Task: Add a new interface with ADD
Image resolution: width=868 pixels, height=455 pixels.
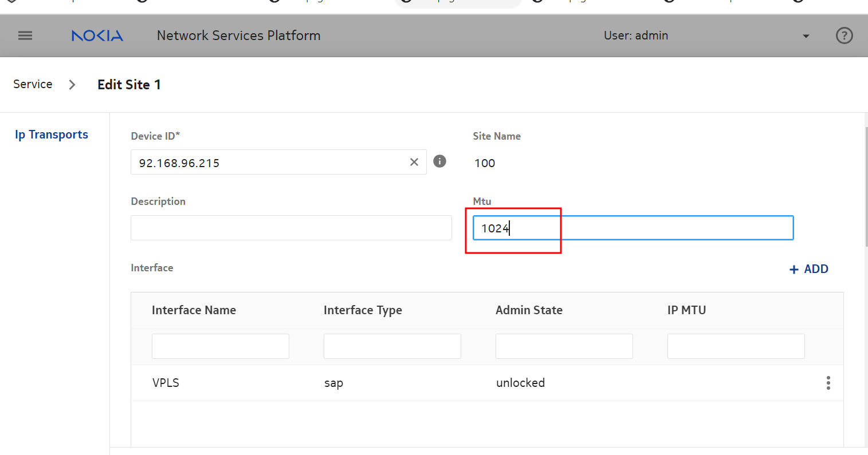Action: coord(808,269)
